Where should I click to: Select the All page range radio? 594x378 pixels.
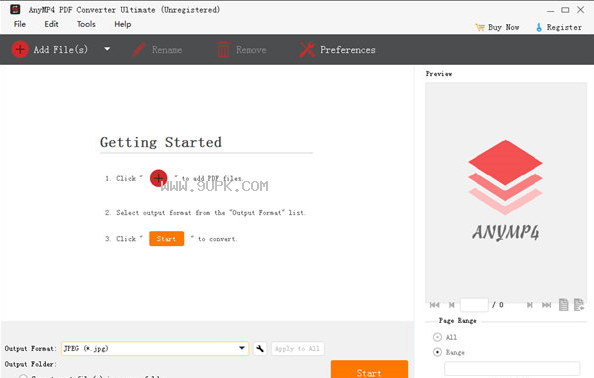(x=437, y=337)
